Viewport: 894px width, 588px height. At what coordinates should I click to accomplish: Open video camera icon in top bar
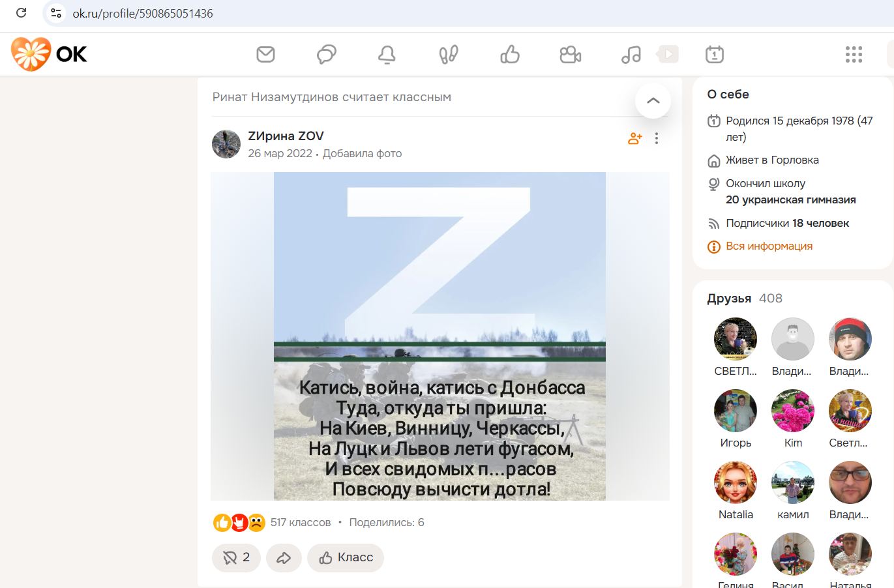point(571,54)
